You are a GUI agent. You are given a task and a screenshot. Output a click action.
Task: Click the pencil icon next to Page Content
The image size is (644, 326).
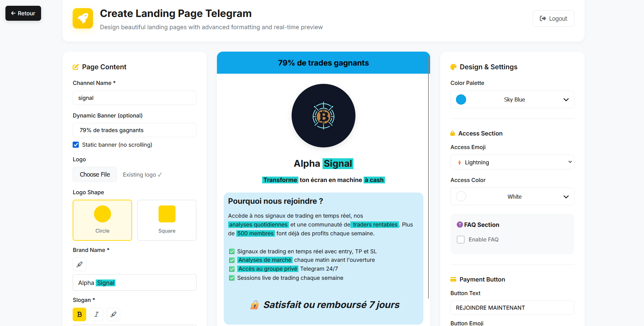75,67
